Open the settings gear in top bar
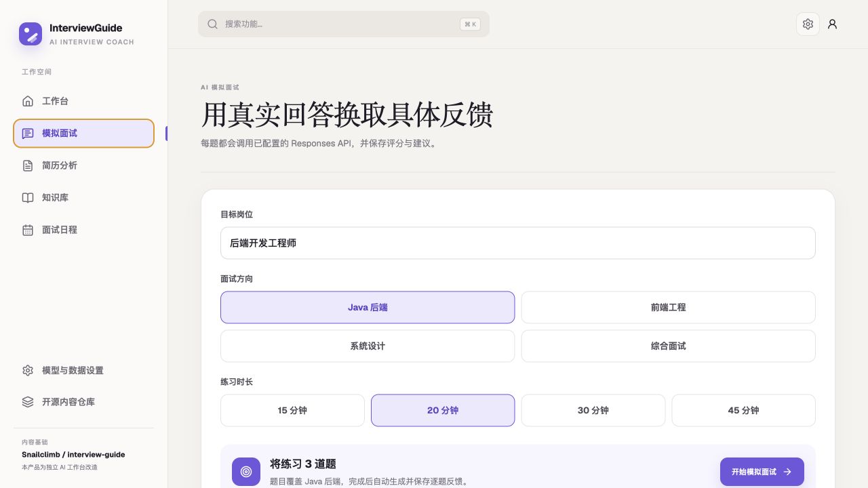Image resolution: width=868 pixels, height=488 pixels. [x=808, y=24]
